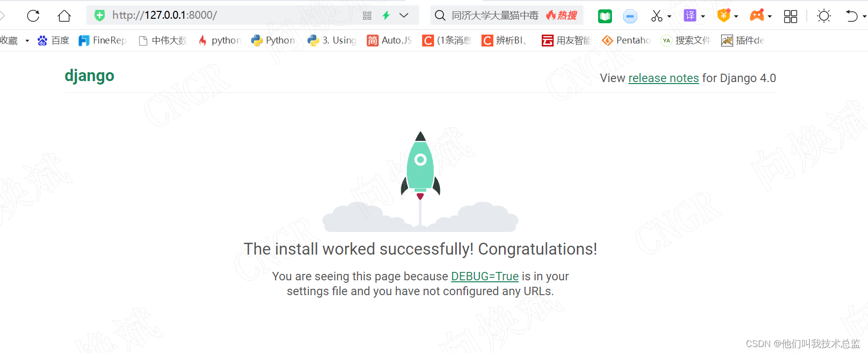Click the orange shield wallet icon

[724, 16]
